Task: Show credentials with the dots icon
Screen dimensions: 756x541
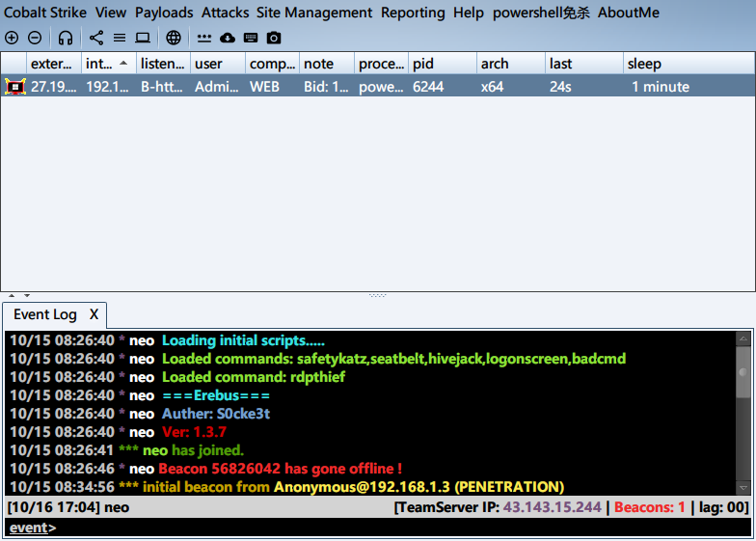Action: point(204,39)
